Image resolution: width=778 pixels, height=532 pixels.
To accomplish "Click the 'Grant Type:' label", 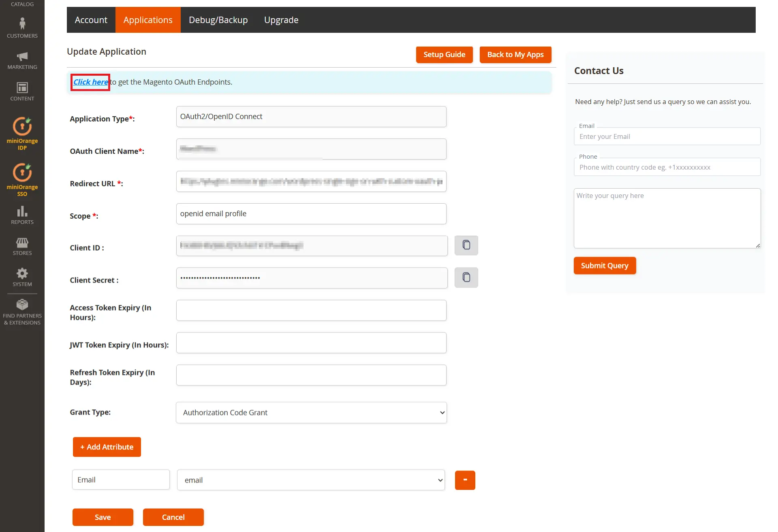I will click(x=90, y=412).
